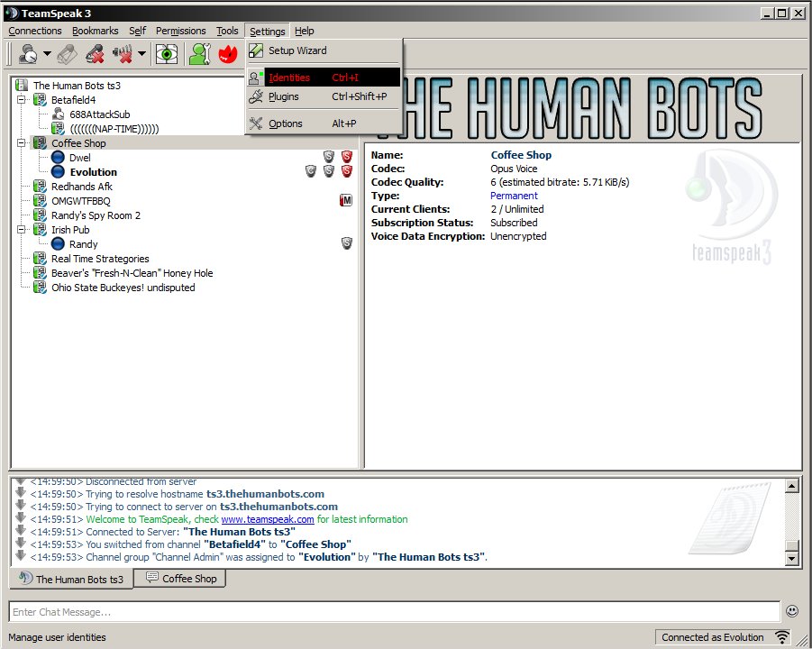The width and height of the screenshot is (812, 649).
Task: Select user Evolution in Coffee Shop
Action: tap(93, 172)
